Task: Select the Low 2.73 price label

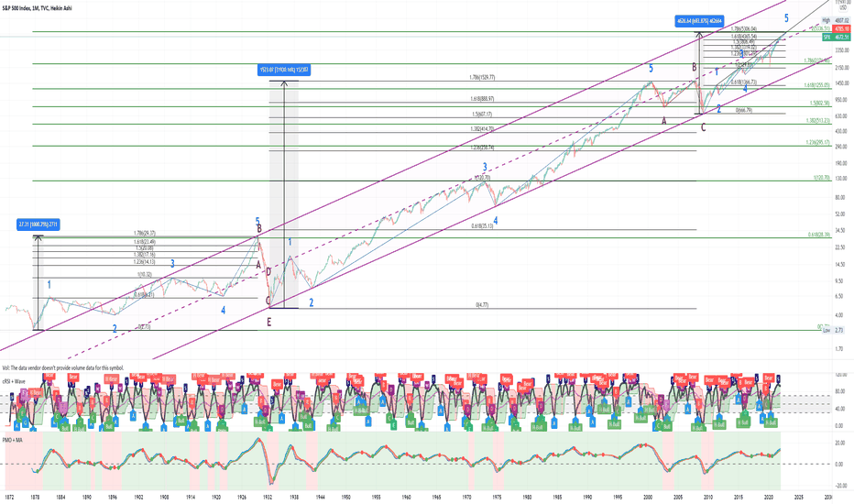Action: pyautogui.click(x=835, y=330)
